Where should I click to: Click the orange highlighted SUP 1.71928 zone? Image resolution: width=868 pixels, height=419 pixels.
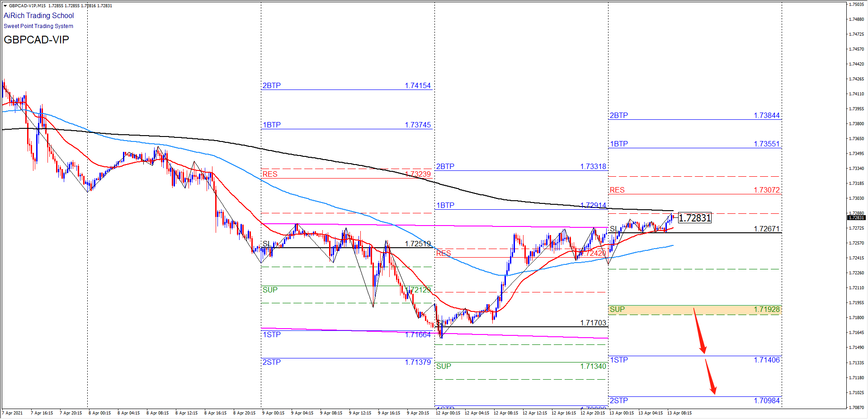point(694,310)
